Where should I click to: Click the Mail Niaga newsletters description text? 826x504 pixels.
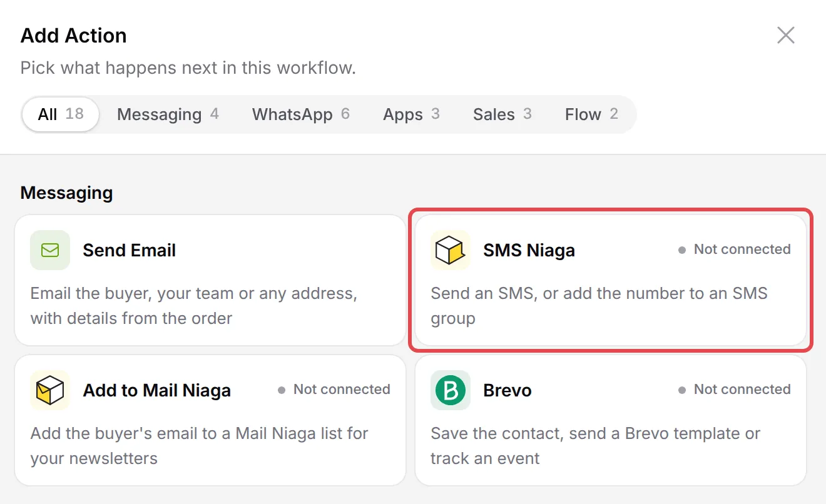(199, 446)
